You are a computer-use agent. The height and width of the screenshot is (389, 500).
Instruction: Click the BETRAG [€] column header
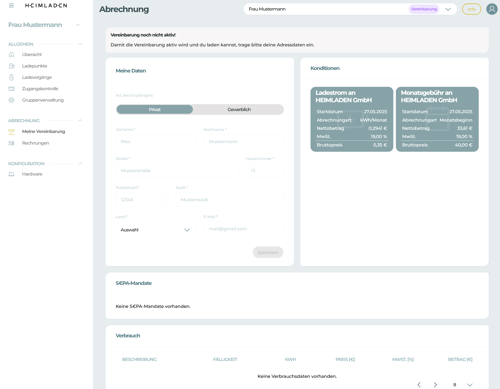460,359
